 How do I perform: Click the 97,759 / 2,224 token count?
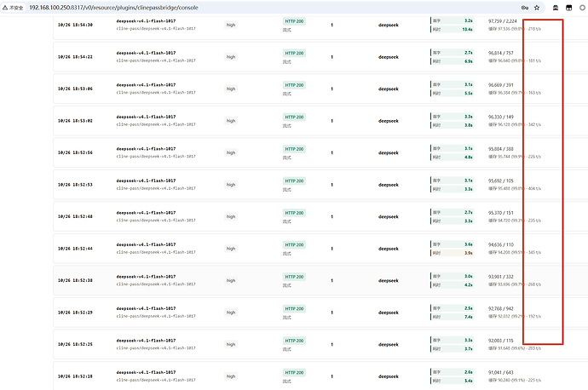point(503,21)
